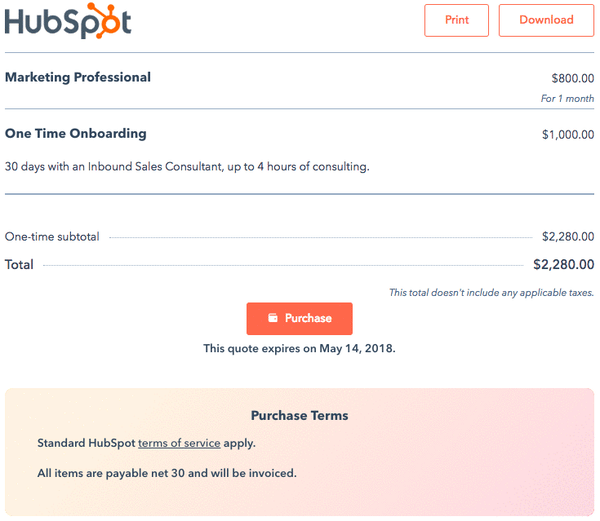This screenshot has width=600, height=521.
Task: Download the quote
Action: pos(546,20)
